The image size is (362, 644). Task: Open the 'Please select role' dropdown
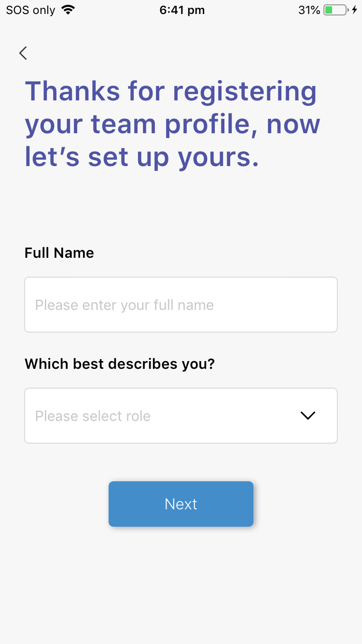[181, 416]
